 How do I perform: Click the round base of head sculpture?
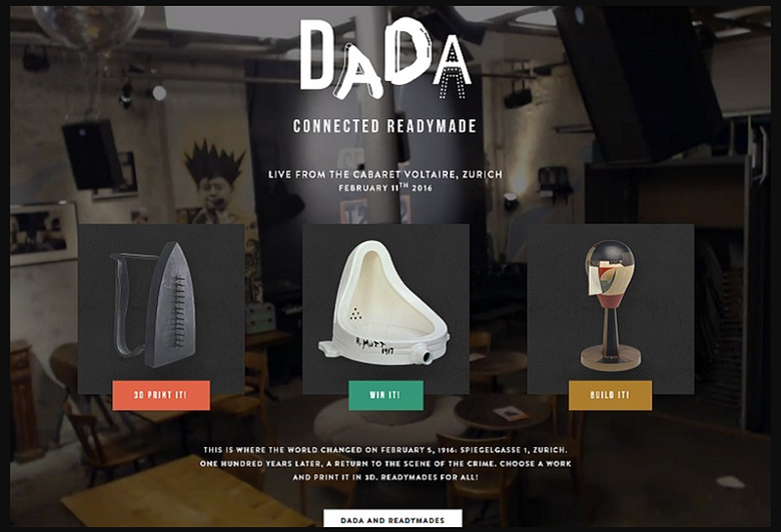point(611,357)
